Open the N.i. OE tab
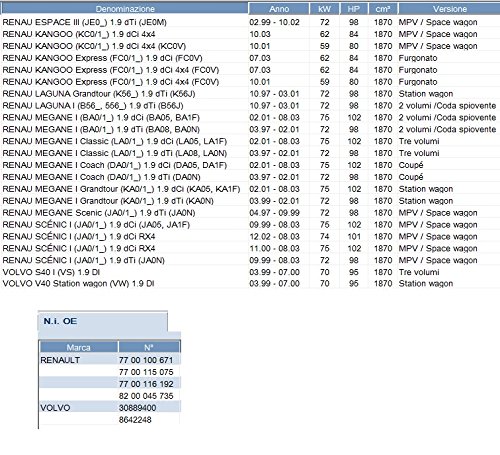The image size is (500, 455). [103, 321]
